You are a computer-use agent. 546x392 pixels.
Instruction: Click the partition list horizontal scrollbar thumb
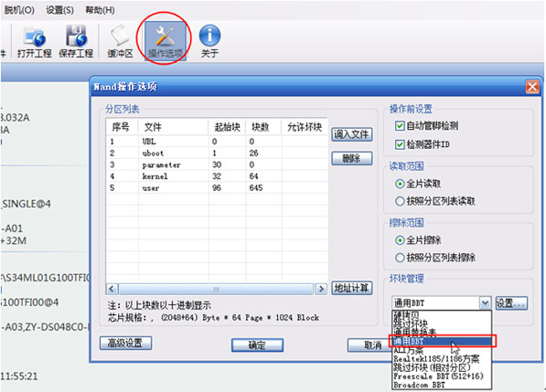click(216, 289)
